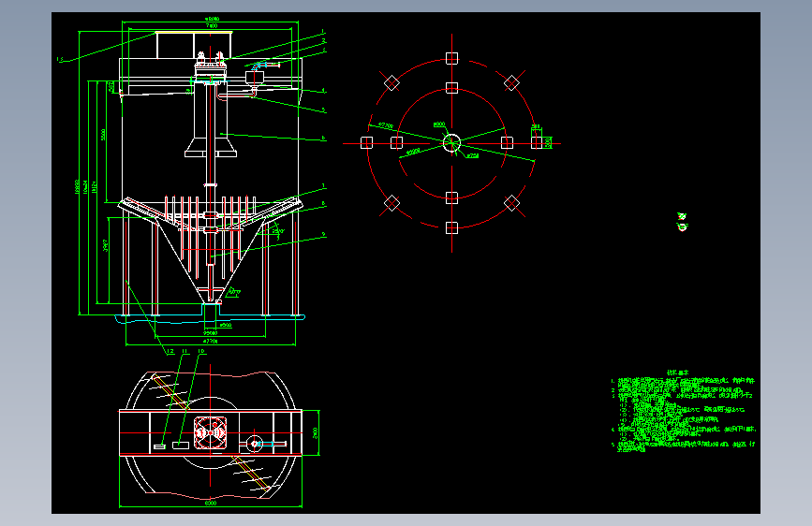Screen dimensions: 812x526
Task: Pick callout number 13 left of canopy
Action: coord(60,60)
